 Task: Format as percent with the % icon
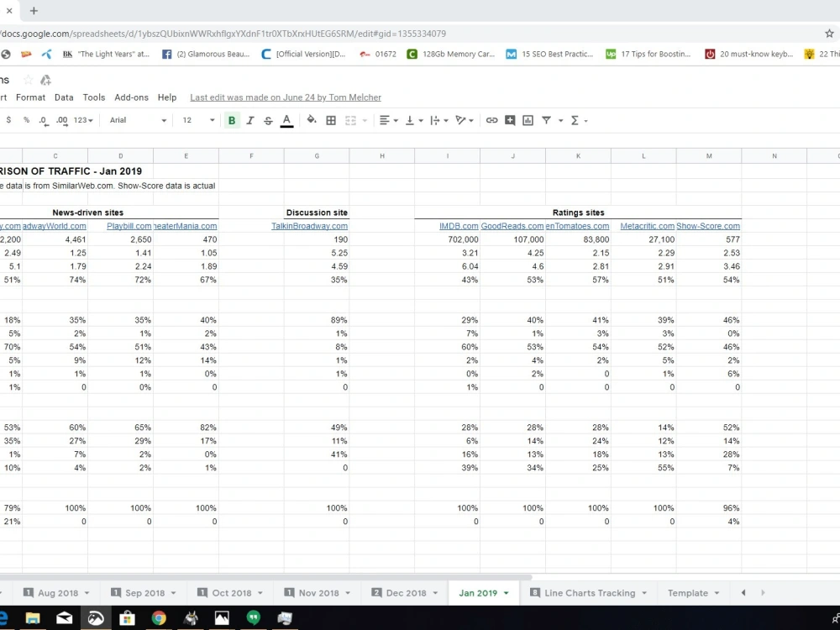(26, 120)
